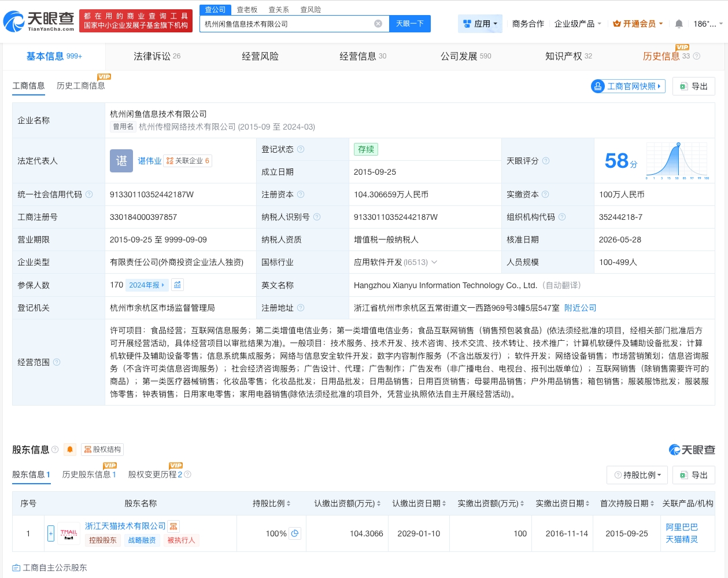Open 工商官网快照 snapshot button

click(628, 86)
